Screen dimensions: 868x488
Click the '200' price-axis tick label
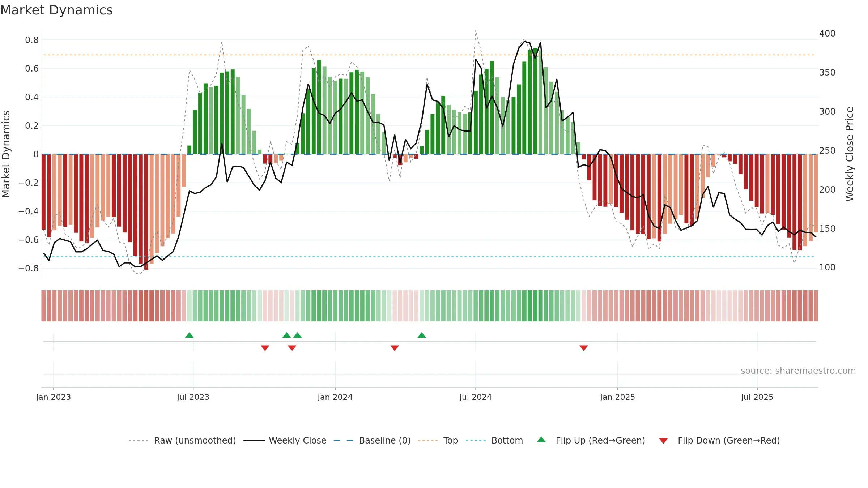click(827, 189)
